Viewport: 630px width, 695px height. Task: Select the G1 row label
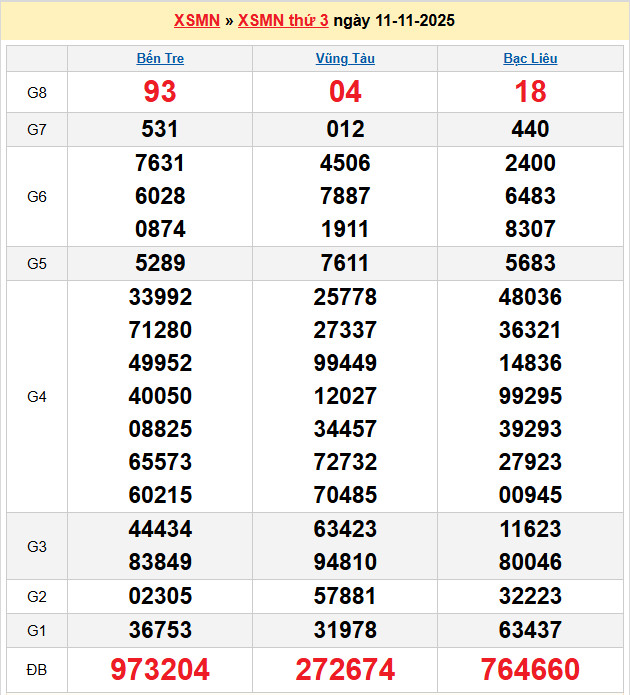tap(37, 630)
